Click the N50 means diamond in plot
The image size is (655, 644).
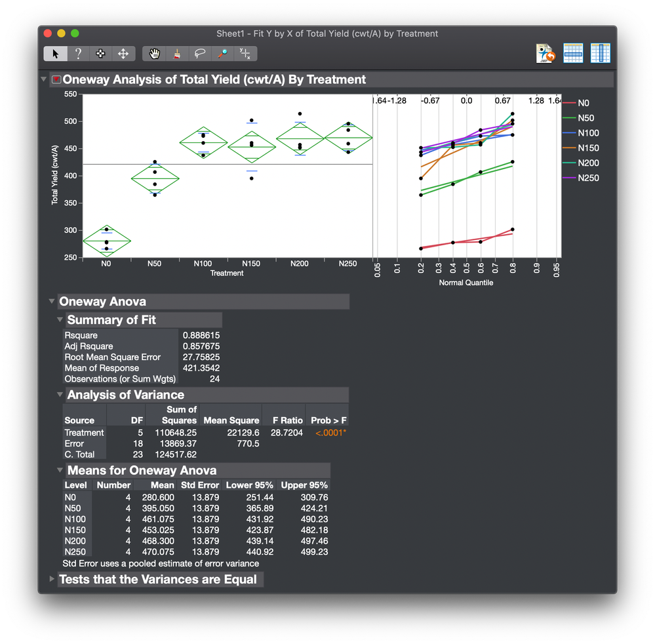point(155,178)
